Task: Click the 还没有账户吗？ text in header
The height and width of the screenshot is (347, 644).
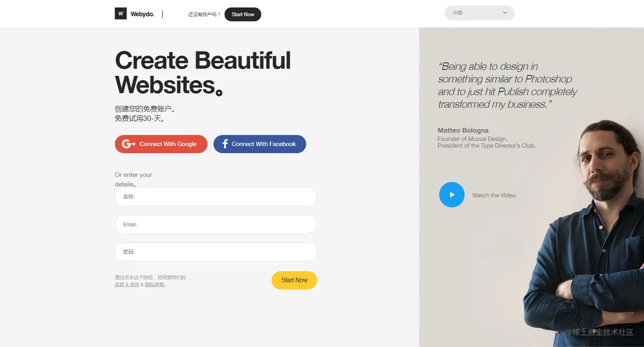Action: coord(204,14)
